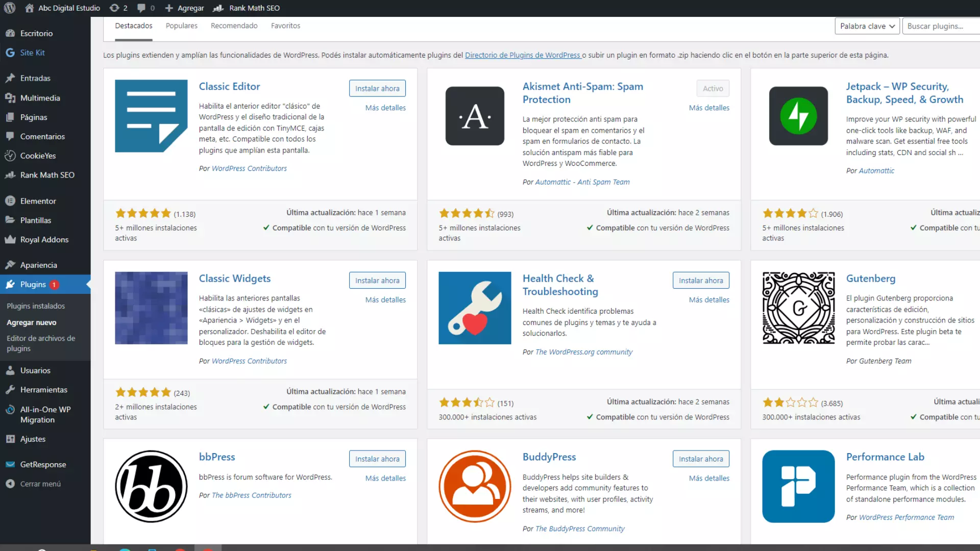The image size is (980, 551).
Task: Open Directorio de Plugins de WordPress link
Action: point(522,55)
